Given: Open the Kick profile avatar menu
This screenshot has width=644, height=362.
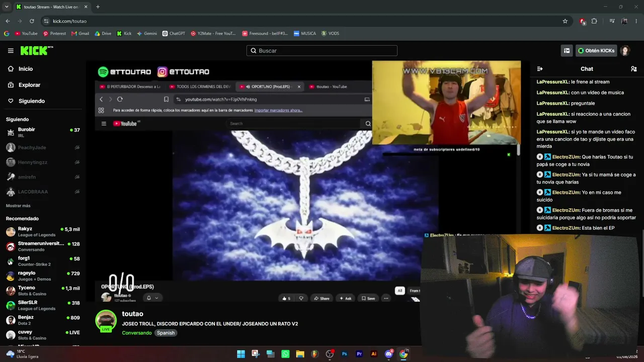Looking at the screenshot, I should (625, 51).
